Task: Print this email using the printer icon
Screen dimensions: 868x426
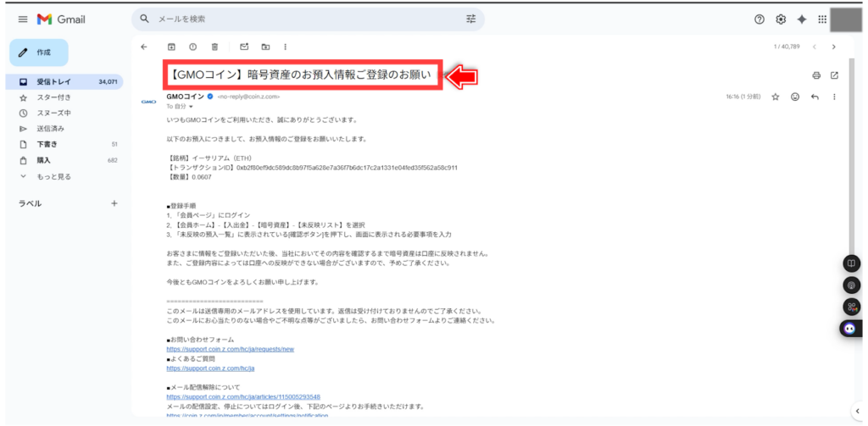Action: point(816,75)
